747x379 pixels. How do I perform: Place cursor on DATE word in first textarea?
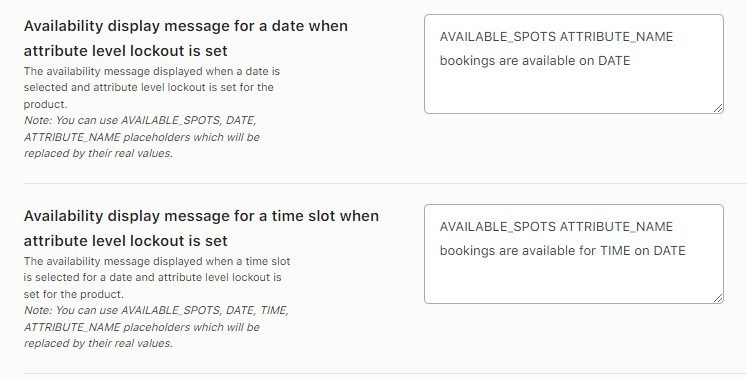(x=614, y=61)
